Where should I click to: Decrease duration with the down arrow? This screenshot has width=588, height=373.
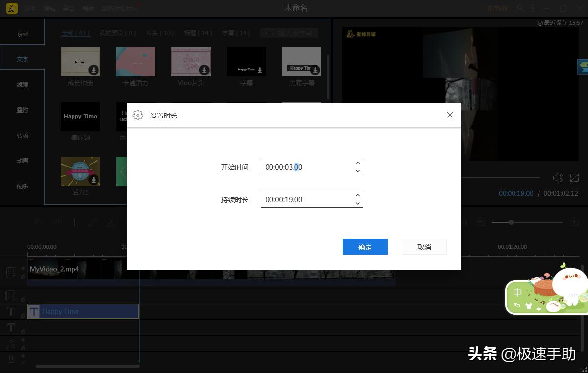[358, 203]
